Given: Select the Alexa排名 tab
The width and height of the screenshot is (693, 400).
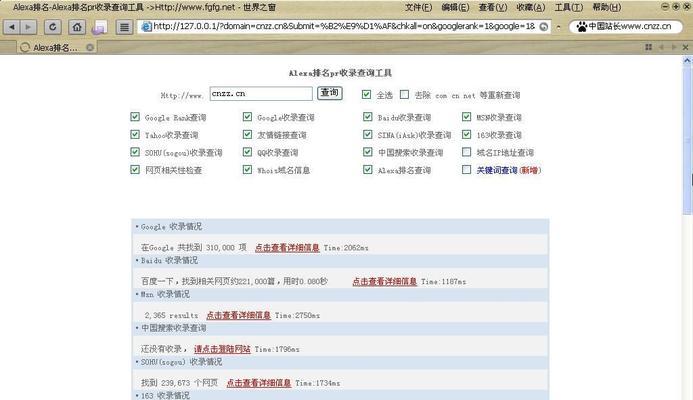Looking at the screenshot, I should [57, 47].
